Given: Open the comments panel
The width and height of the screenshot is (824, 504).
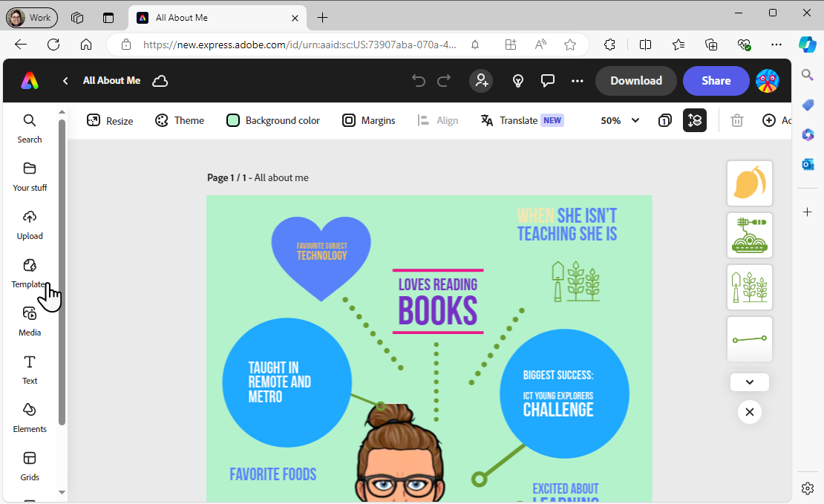Looking at the screenshot, I should [x=548, y=80].
